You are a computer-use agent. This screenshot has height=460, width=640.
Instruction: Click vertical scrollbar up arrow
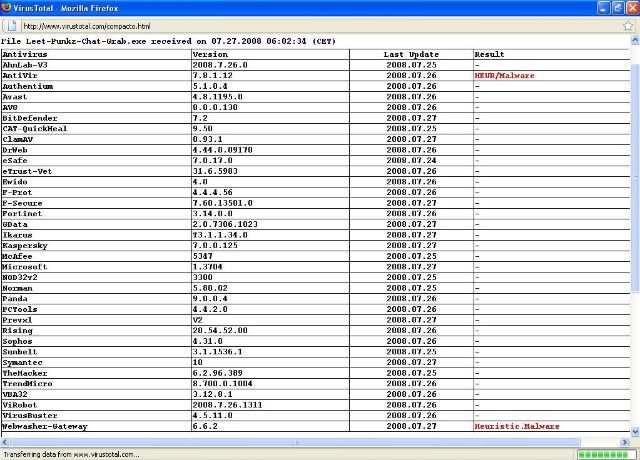[x=635, y=40]
